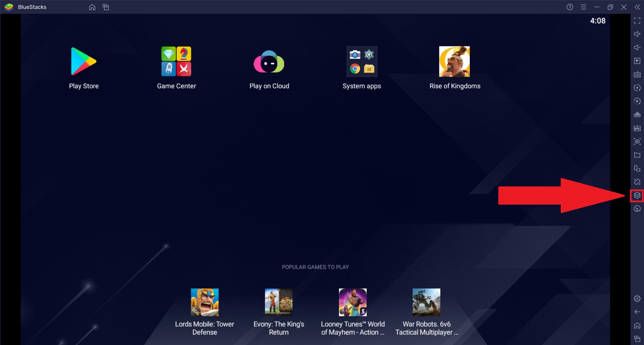Viewport: 644px width, 345px height.
Task: Open keyboard game controls in sidebar
Action: coord(637,75)
